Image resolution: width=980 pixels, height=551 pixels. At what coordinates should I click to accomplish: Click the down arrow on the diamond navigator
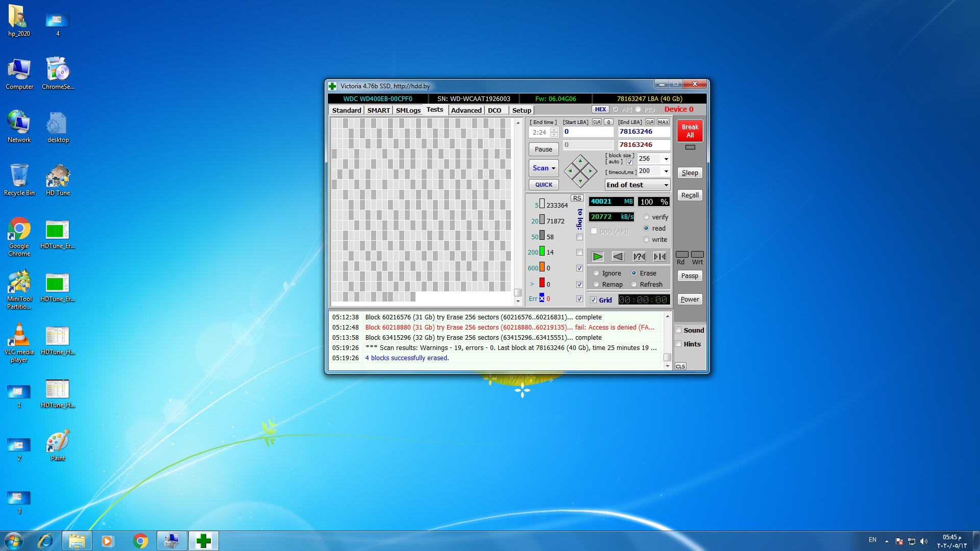(580, 181)
